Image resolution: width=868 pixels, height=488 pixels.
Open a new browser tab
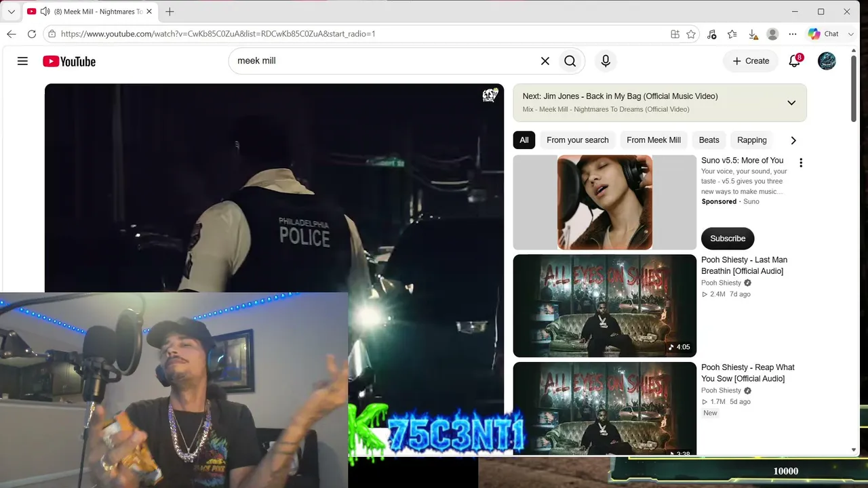[170, 12]
